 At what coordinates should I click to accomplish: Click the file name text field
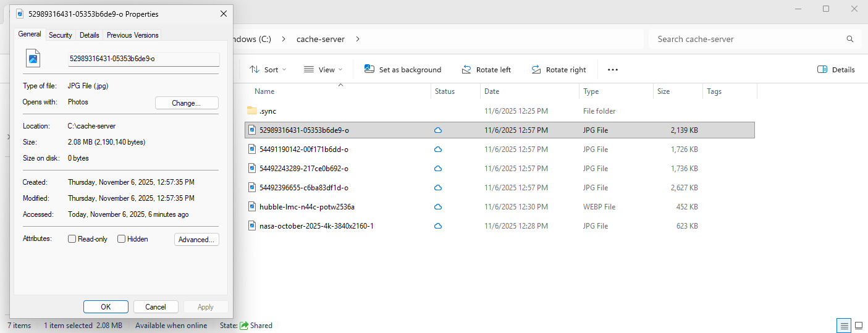click(x=143, y=59)
